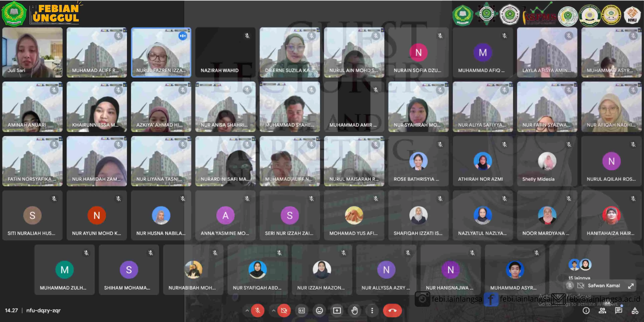
Task: Click the NURUL FAZREN IZZA speaking tile
Action: click(x=161, y=52)
